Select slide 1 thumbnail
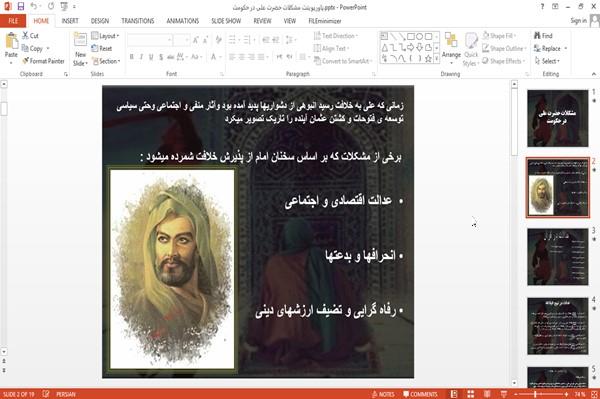600x399 pixels. click(x=558, y=118)
